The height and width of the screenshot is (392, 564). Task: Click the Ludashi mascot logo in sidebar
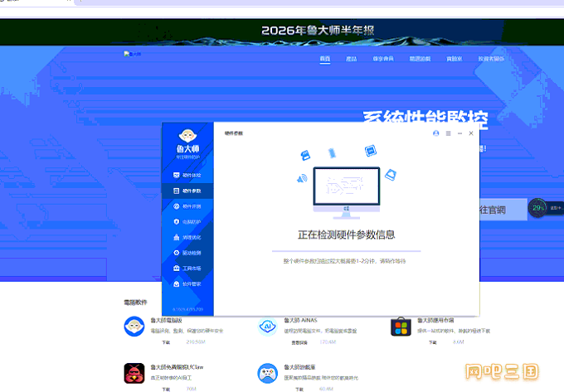tap(187, 135)
